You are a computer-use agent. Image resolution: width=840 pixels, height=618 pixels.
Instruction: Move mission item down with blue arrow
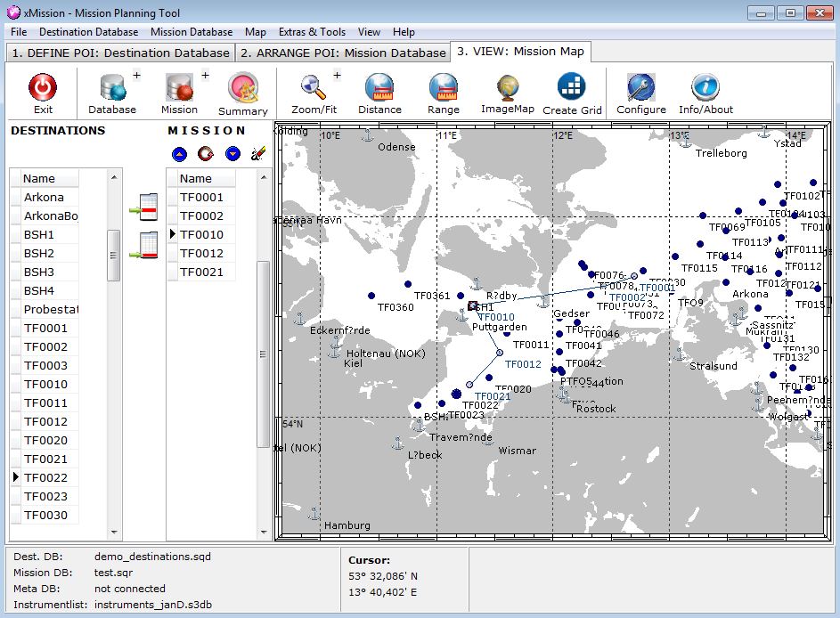tap(233, 154)
